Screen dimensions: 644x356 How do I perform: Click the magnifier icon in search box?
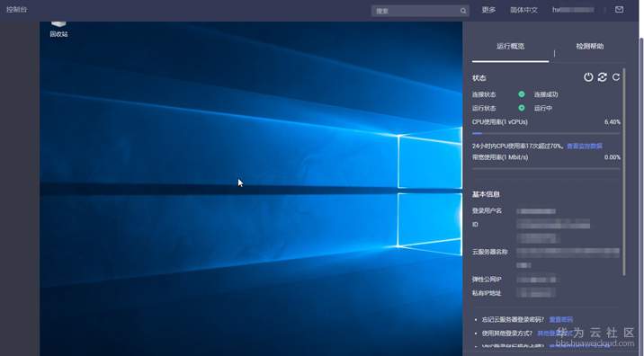[x=463, y=11]
